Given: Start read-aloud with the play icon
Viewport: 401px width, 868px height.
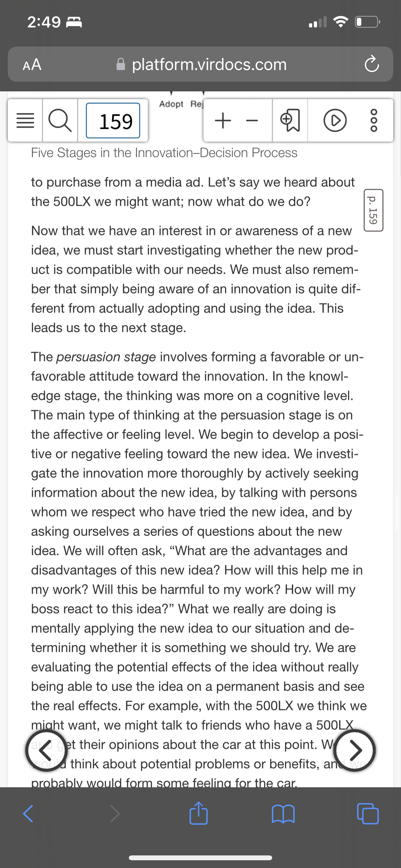Looking at the screenshot, I should (x=335, y=121).
